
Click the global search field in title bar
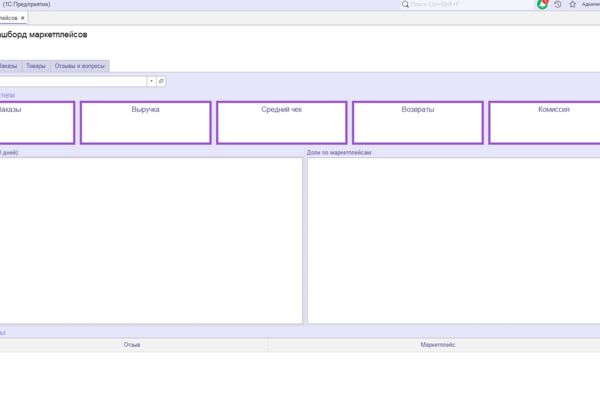pos(471,5)
